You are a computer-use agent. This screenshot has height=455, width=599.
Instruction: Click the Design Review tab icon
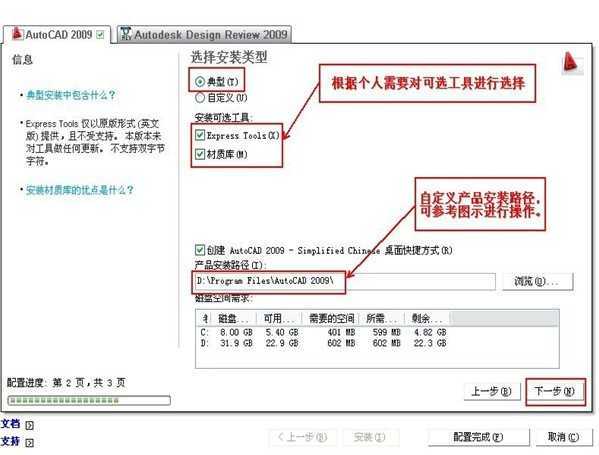126,34
